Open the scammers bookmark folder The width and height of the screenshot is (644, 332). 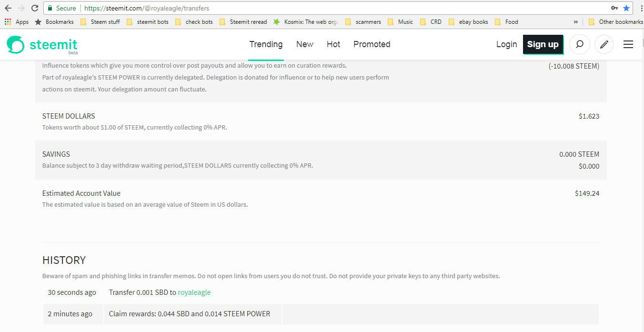tap(363, 22)
